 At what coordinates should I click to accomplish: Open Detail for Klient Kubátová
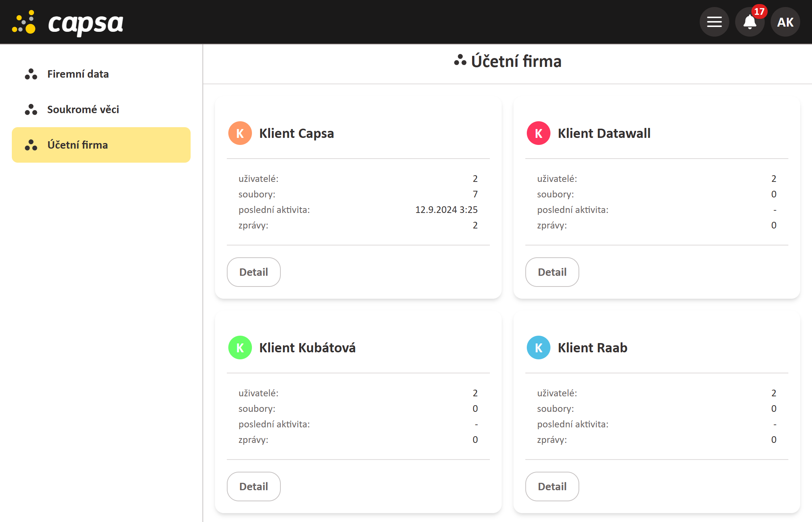point(254,487)
